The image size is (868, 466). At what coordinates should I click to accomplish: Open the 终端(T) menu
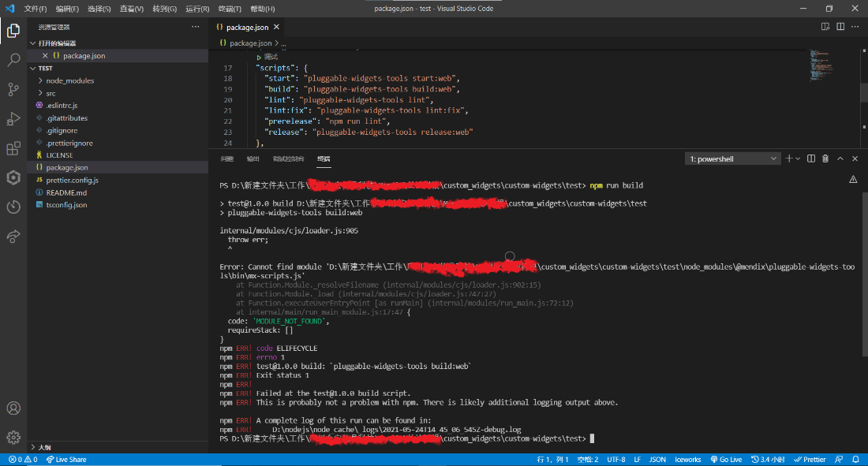click(x=230, y=9)
